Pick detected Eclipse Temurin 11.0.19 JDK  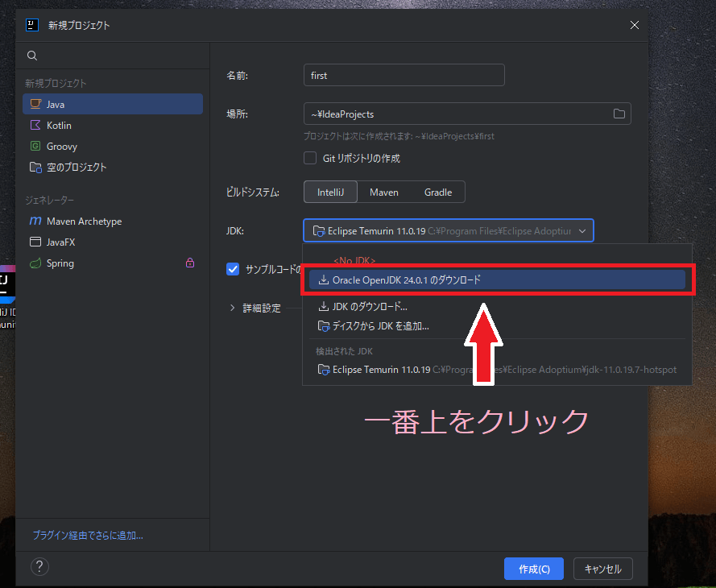click(497, 370)
